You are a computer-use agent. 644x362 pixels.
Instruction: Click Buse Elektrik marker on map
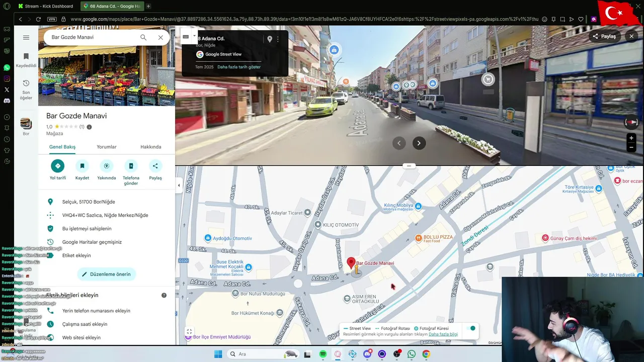(x=249, y=267)
